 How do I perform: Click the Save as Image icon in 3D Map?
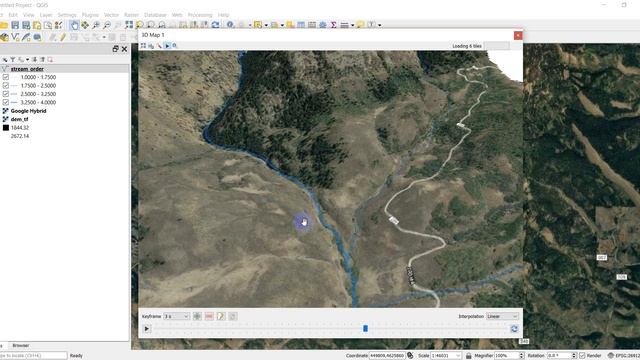[151, 46]
